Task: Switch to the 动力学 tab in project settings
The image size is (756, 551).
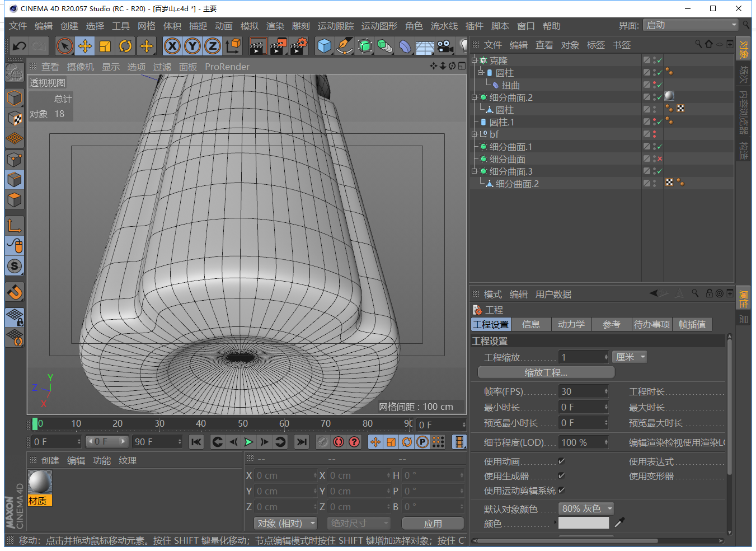Action: tap(571, 324)
